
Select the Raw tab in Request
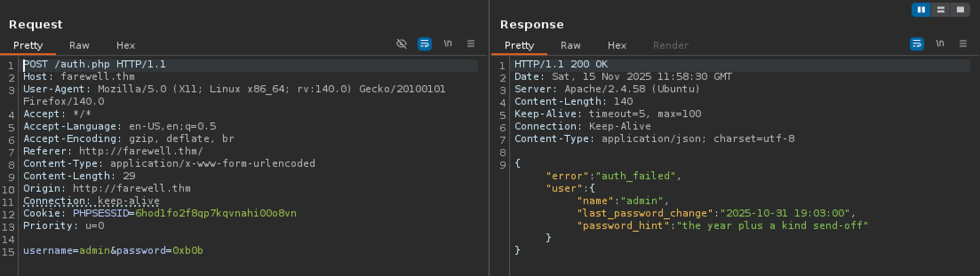click(79, 45)
